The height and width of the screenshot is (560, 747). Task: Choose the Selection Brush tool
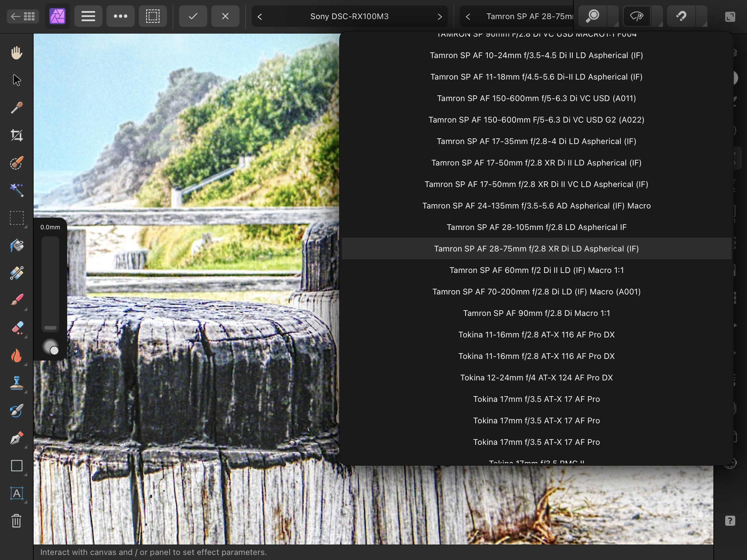click(16, 163)
